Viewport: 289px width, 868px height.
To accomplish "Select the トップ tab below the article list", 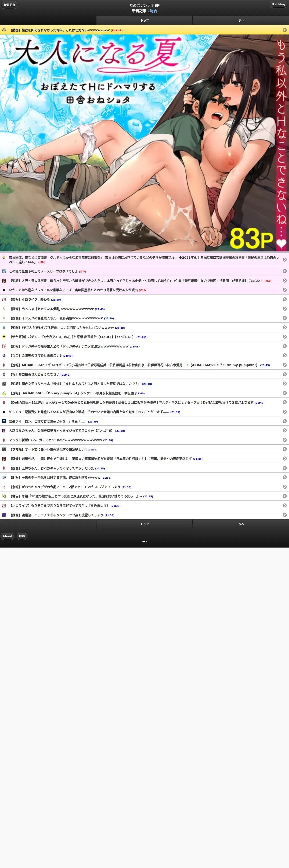I will click(x=145, y=524).
